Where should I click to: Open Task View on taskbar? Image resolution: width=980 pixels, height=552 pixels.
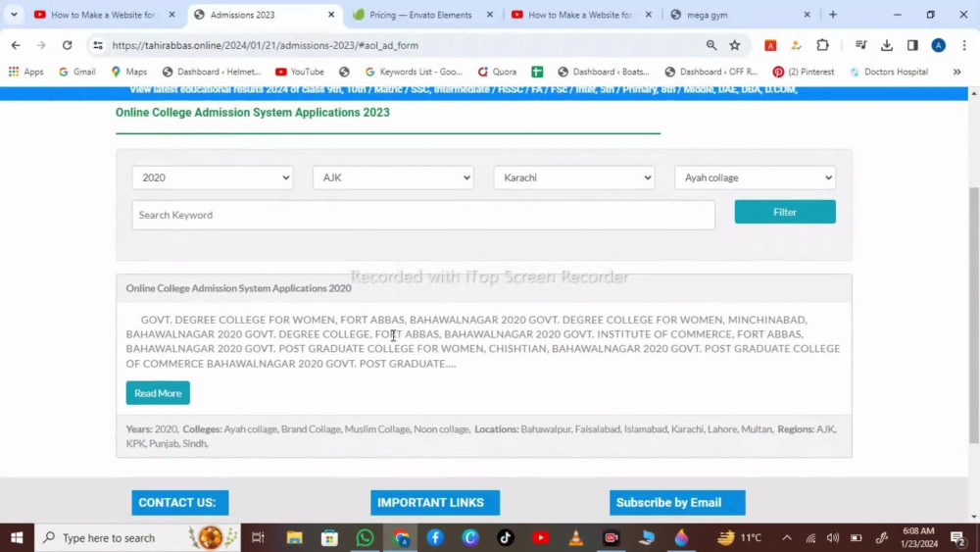(x=258, y=537)
